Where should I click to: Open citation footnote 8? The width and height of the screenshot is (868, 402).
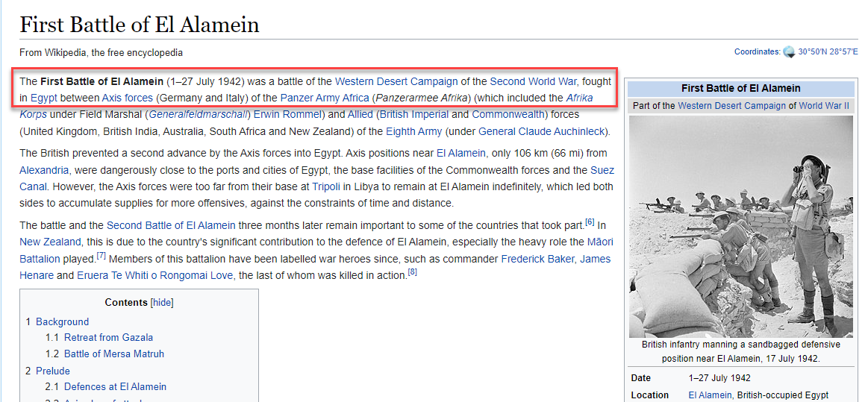pos(412,272)
